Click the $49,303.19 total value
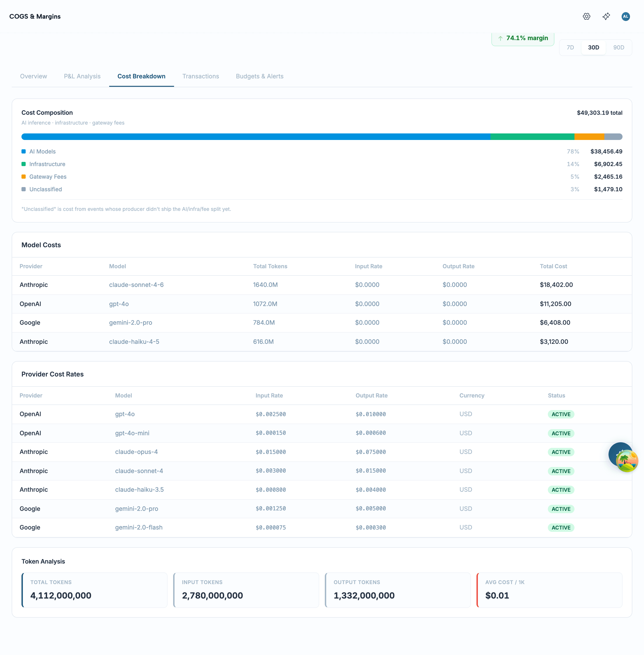The height and width of the screenshot is (655, 644). [x=599, y=113]
